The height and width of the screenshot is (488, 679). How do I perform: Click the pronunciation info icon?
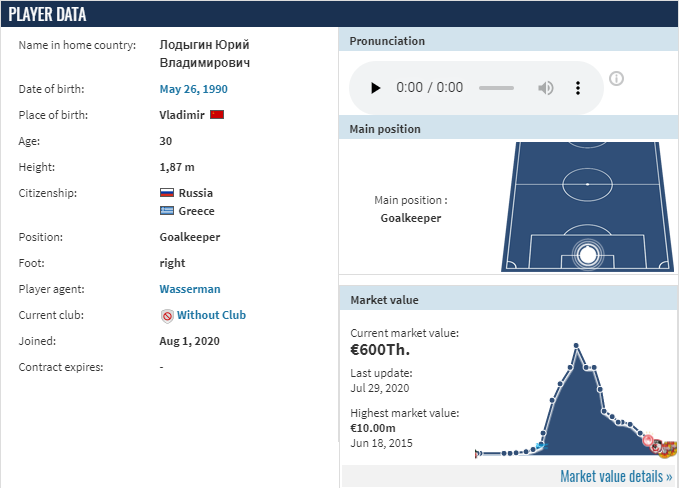(x=616, y=79)
